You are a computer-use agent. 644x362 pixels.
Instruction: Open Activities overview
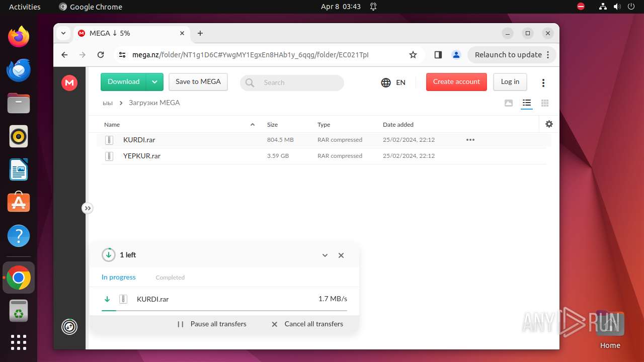tap(25, 7)
